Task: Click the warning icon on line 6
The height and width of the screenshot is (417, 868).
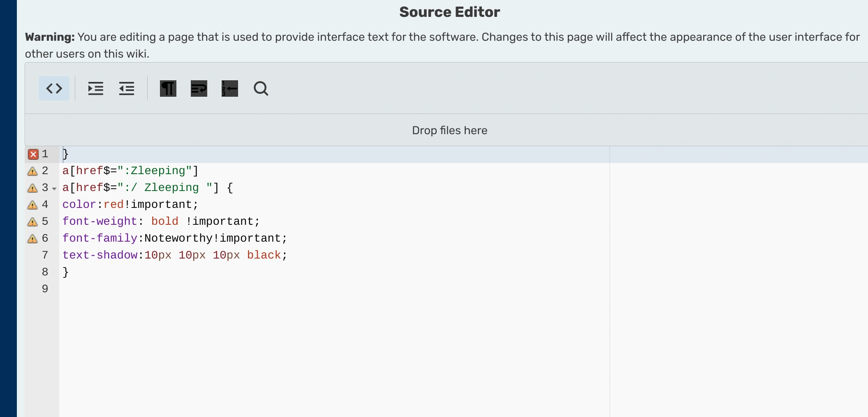Action: point(32,239)
